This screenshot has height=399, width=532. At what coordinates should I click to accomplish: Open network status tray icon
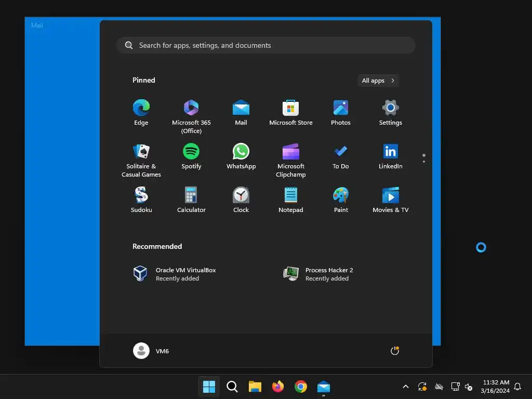click(x=455, y=387)
